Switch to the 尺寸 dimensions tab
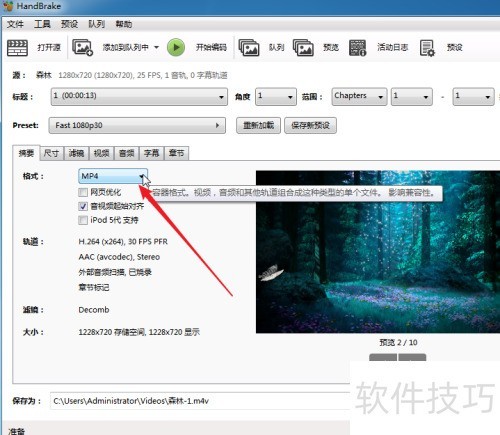The image size is (500, 435). coord(51,153)
